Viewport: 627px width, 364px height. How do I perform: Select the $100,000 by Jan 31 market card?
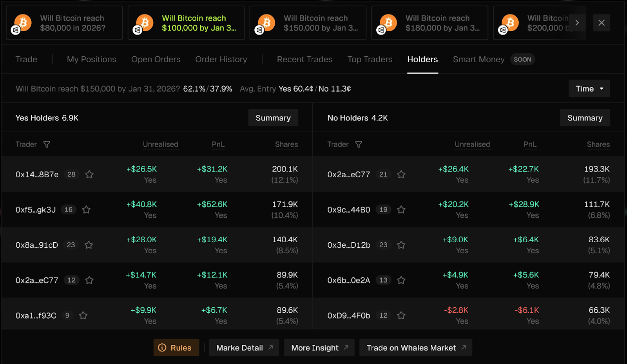tap(186, 23)
